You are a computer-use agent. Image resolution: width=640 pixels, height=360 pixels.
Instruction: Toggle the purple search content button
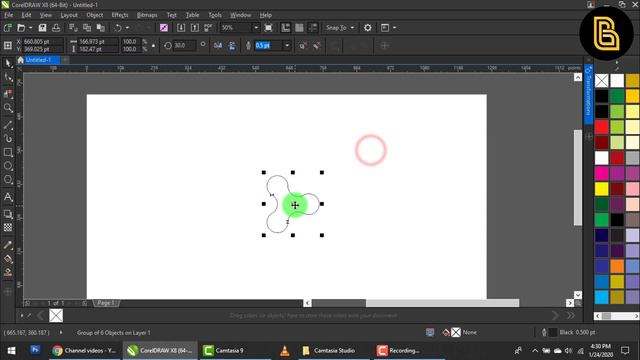164,28
